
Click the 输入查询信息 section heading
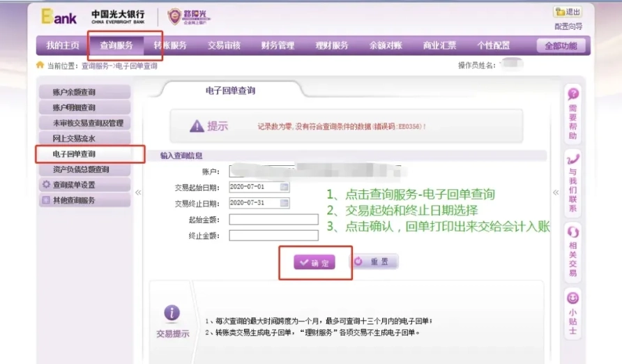point(181,156)
